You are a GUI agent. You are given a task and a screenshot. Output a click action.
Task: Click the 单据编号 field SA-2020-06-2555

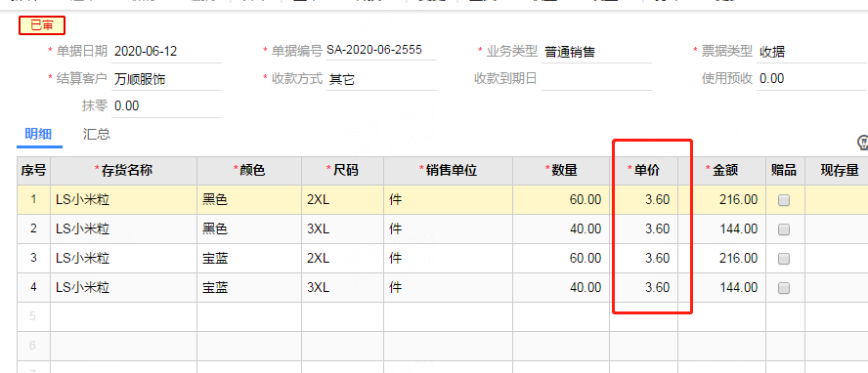(x=381, y=50)
